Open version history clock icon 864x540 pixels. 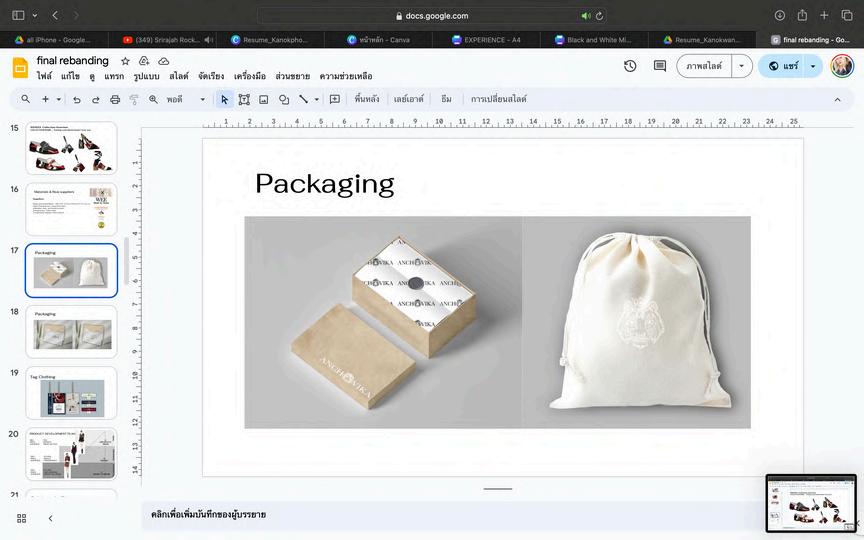(630, 66)
